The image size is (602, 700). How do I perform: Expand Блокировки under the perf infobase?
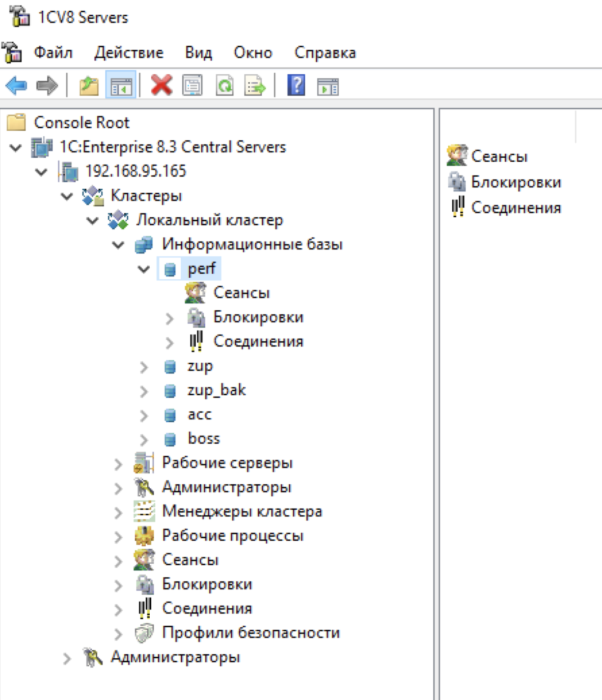tap(169, 318)
